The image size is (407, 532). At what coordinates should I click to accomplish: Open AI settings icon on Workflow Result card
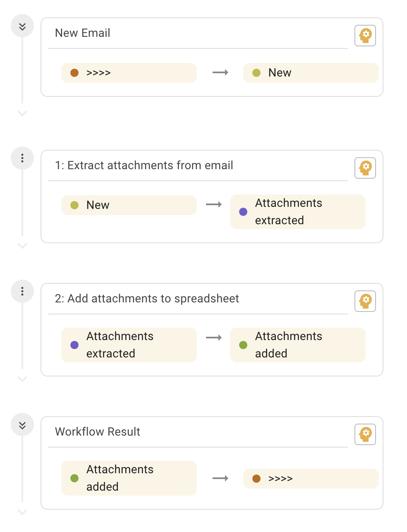click(x=365, y=434)
